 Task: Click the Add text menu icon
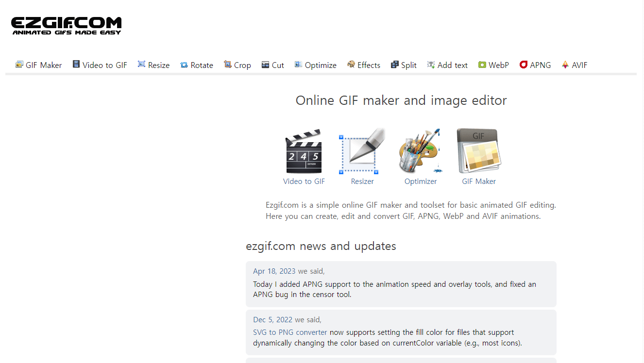[431, 64]
